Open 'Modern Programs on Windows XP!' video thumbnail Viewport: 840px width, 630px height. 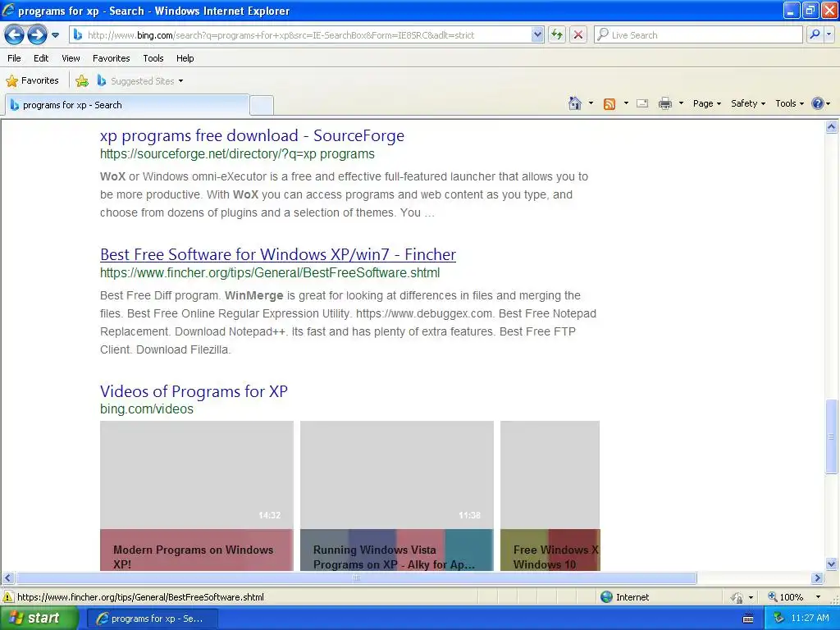(197, 495)
